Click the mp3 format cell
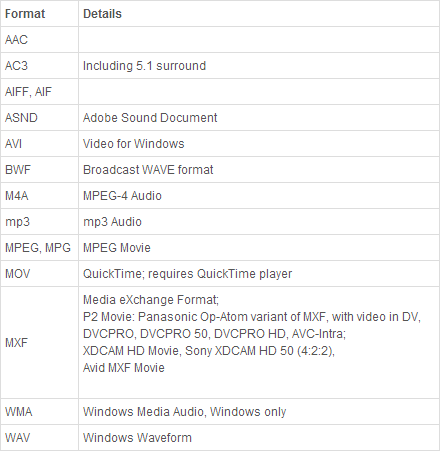This screenshot has width=441, height=452. [39, 222]
